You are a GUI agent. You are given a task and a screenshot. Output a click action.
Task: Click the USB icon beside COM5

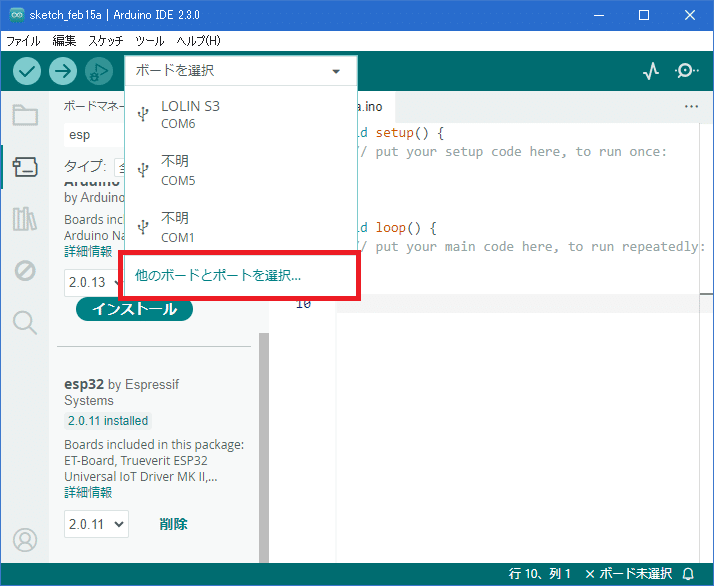pyautogui.click(x=143, y=170)
